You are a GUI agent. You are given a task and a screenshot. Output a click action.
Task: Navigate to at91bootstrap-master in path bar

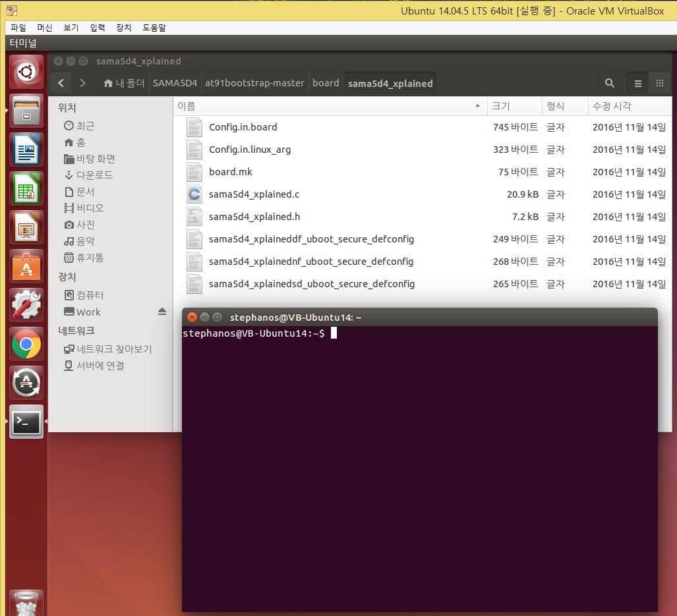(254, 83)
